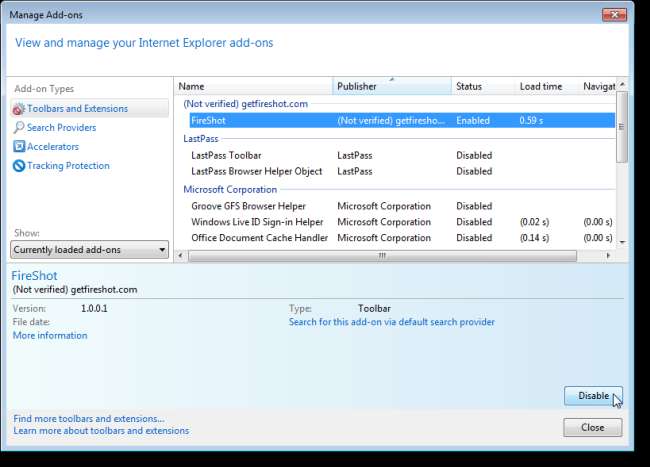650x467 pixels.
Task: Click the Toolbars and Extensions gear icon
Action: click(19, 109)
